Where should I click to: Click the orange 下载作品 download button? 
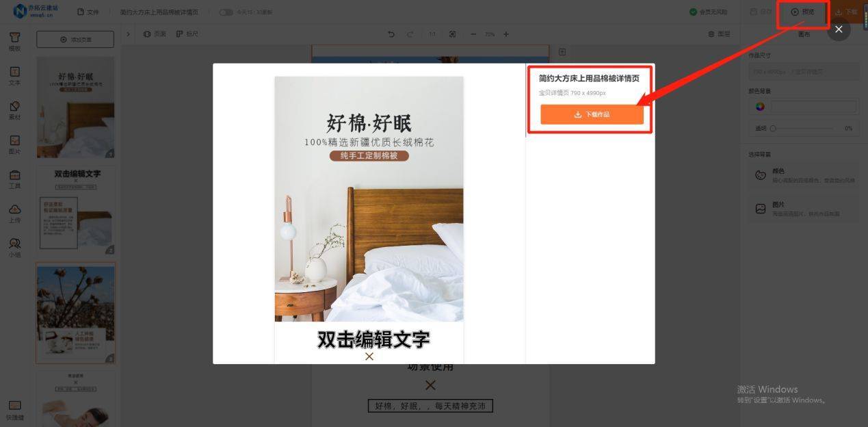click(x=592, y=114)
